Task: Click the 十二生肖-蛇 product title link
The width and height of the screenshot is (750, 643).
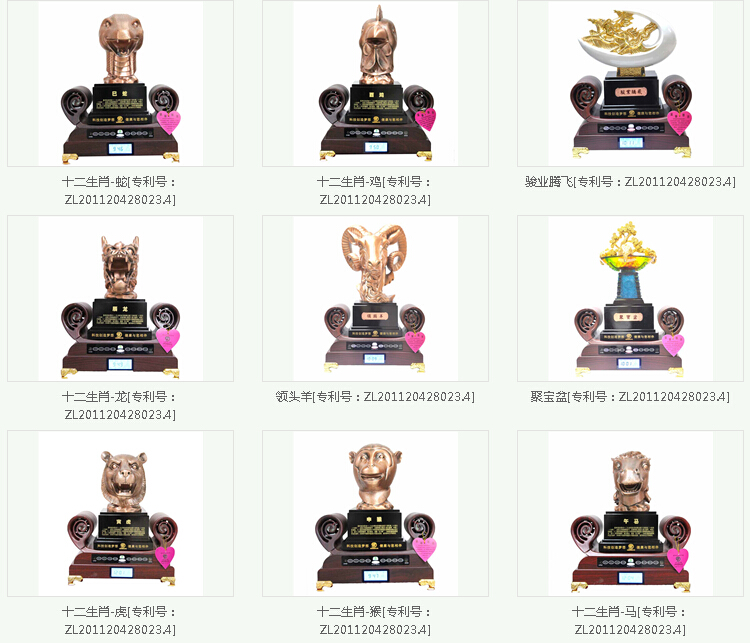Action: 120,190
